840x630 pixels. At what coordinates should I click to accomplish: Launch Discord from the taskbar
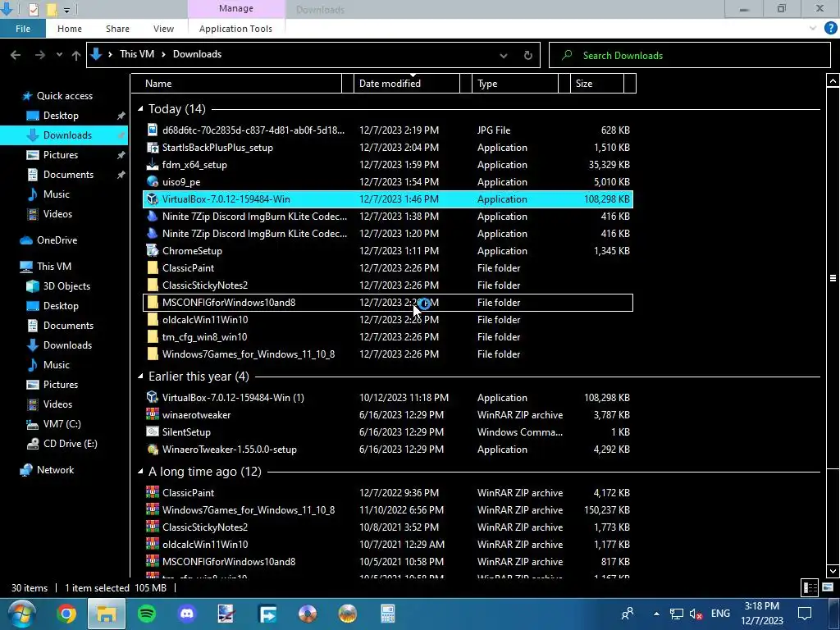187,614
